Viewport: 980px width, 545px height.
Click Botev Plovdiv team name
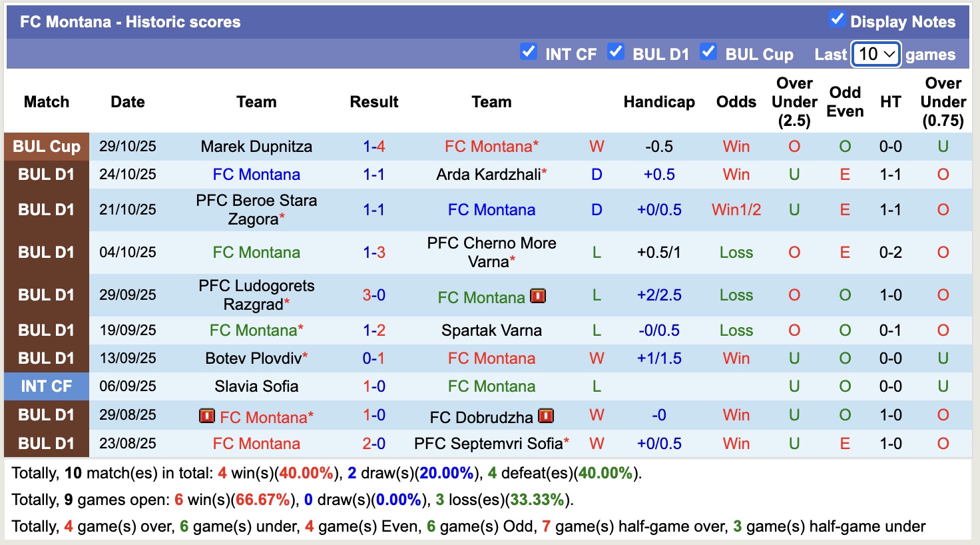253,358
